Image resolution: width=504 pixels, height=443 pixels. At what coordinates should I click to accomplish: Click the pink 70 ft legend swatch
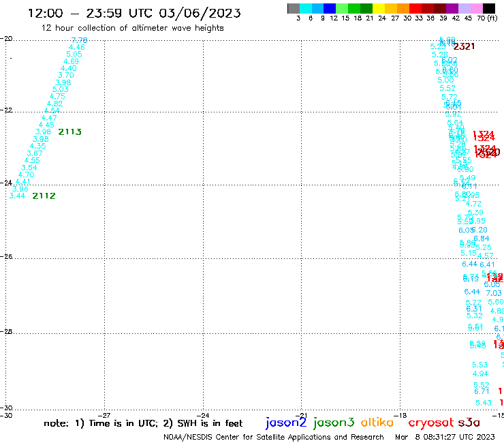click(476, 8)
